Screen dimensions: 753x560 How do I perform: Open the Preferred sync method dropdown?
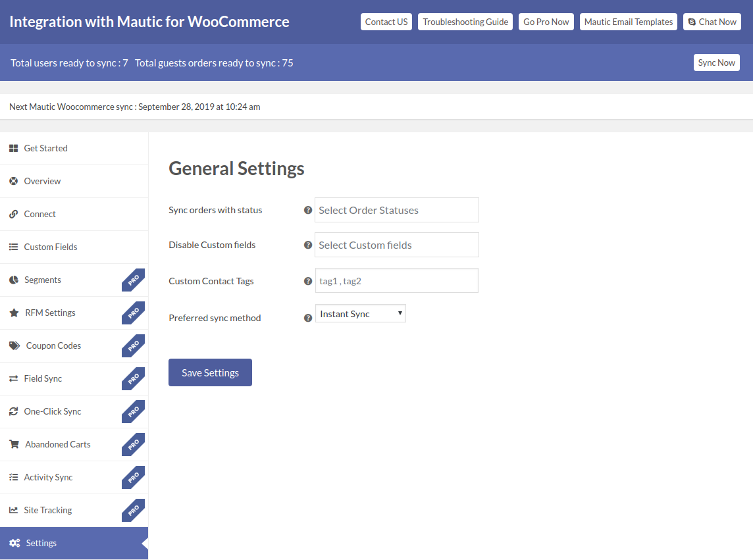[360, 314]
